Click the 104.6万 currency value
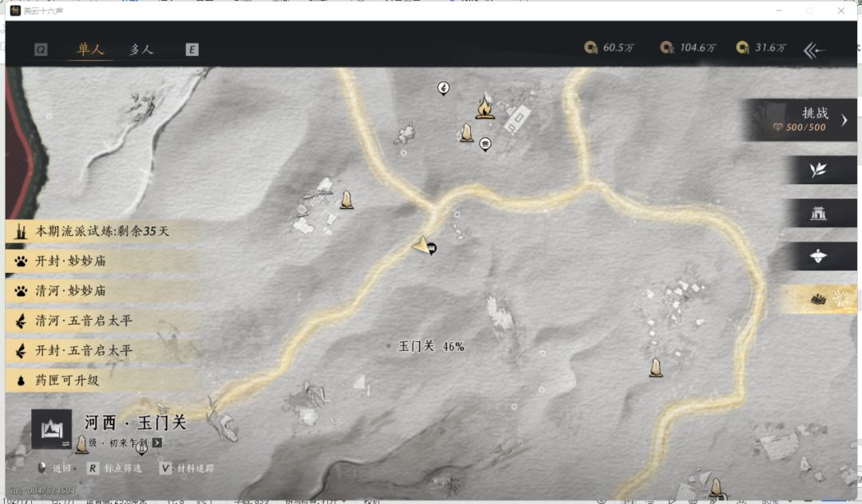 point(698,48)
